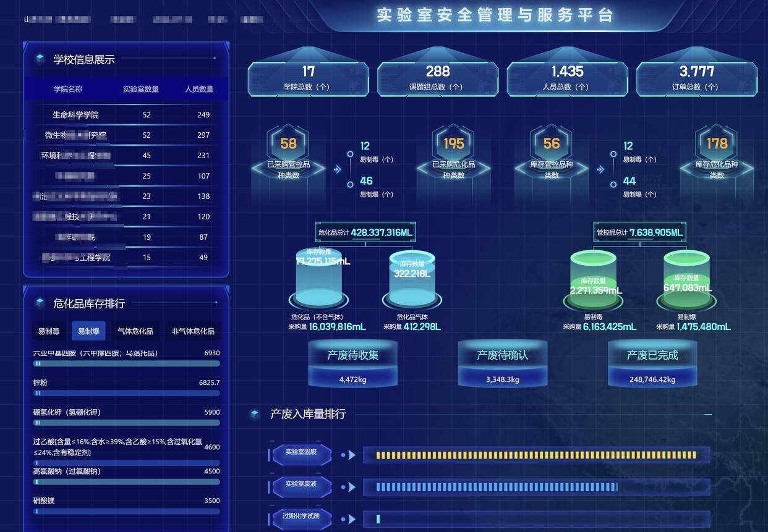
Task: Open the 气体危化品 tab
Action: point(135,331)
